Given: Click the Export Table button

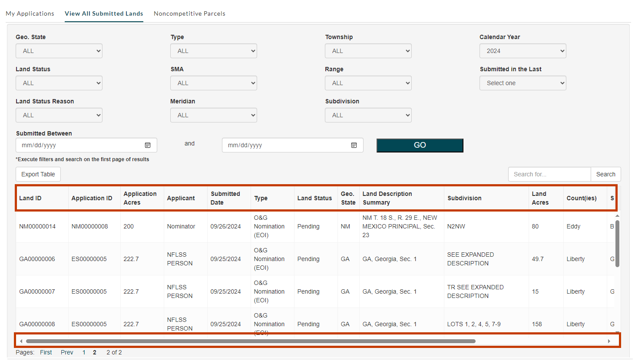Looking at the screenshot, I should pos(38,174).
